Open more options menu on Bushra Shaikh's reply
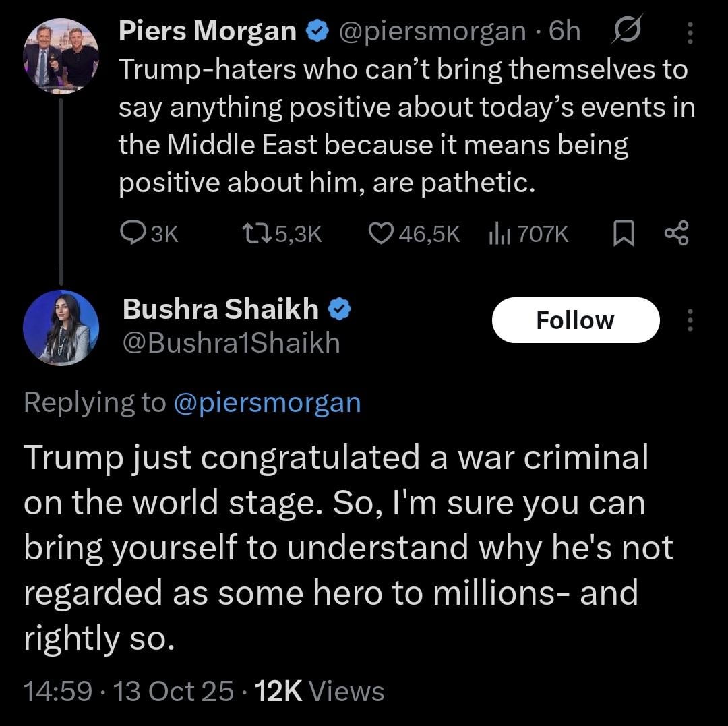728x726 pixels. [x=689, y=320]
